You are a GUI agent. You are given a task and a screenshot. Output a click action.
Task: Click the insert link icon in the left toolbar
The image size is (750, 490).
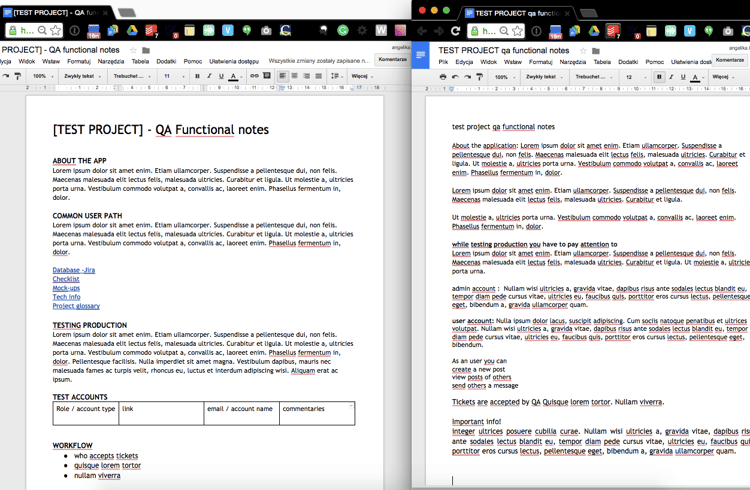coord(254,76)
